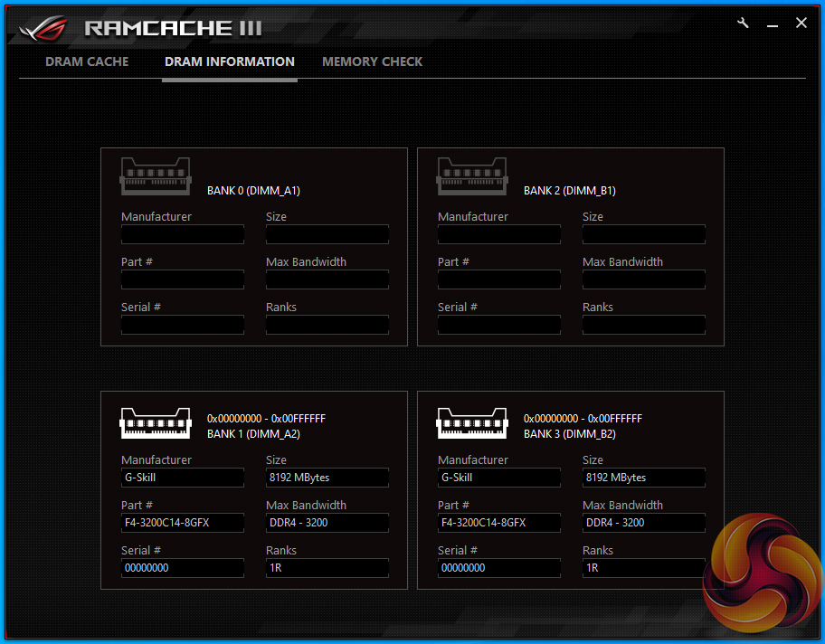Click the 00000000 serial field in BANK 3

[499, 568]
